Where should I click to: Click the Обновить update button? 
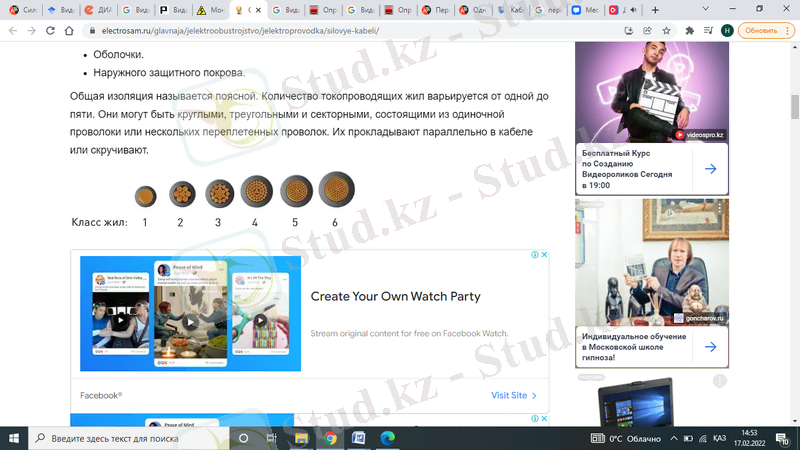766,31
